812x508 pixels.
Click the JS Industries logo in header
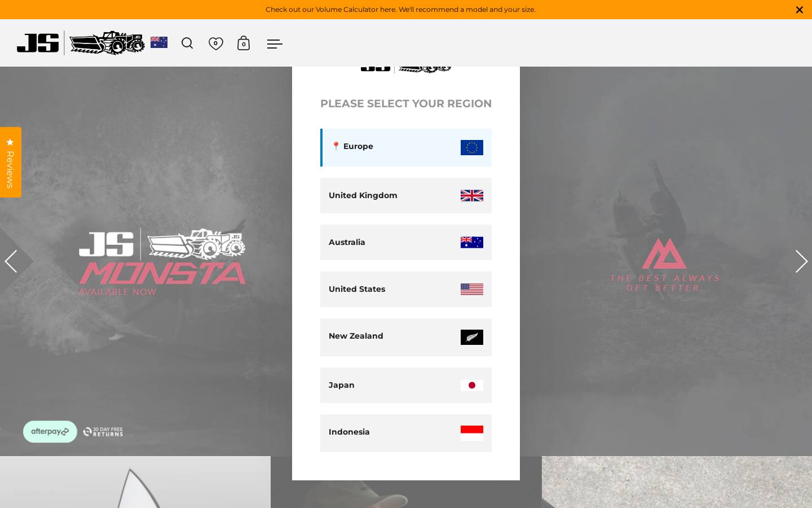[x=81, y=43]
